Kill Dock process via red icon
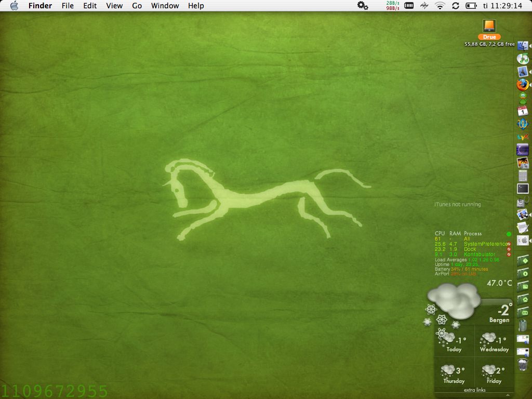This screenshot has height=399, width=532. [x=509, y=249]
